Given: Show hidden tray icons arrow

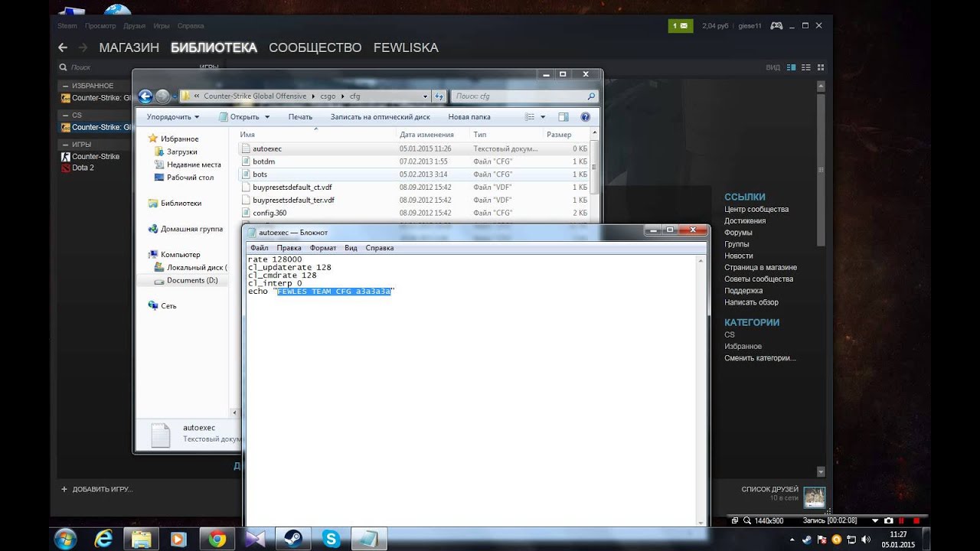Looking at the screenshot, I should pyautogui.click(x=794, y=540).
